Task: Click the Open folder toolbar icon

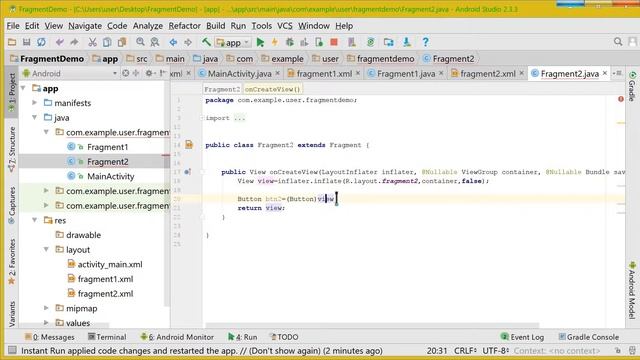Action: click(12, 42)
